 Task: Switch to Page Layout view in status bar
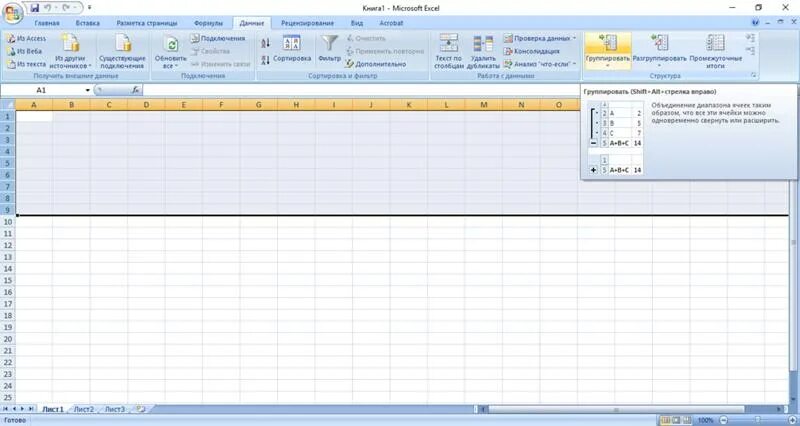[676, 420]
